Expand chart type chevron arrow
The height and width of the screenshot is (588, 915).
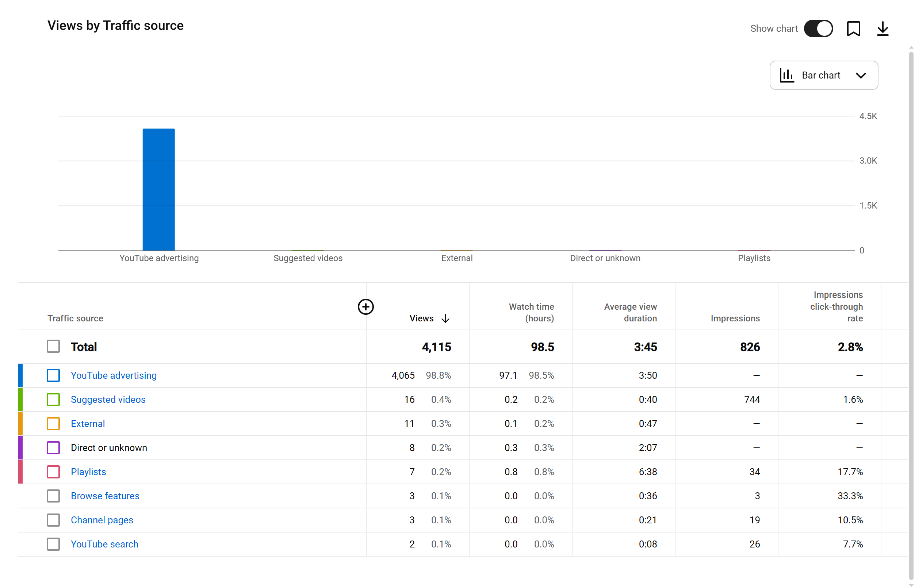click(x=860, y=75)
